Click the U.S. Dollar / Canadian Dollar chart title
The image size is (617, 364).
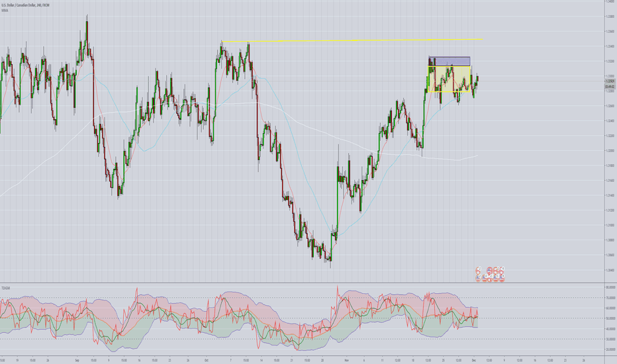pos(26,5)
